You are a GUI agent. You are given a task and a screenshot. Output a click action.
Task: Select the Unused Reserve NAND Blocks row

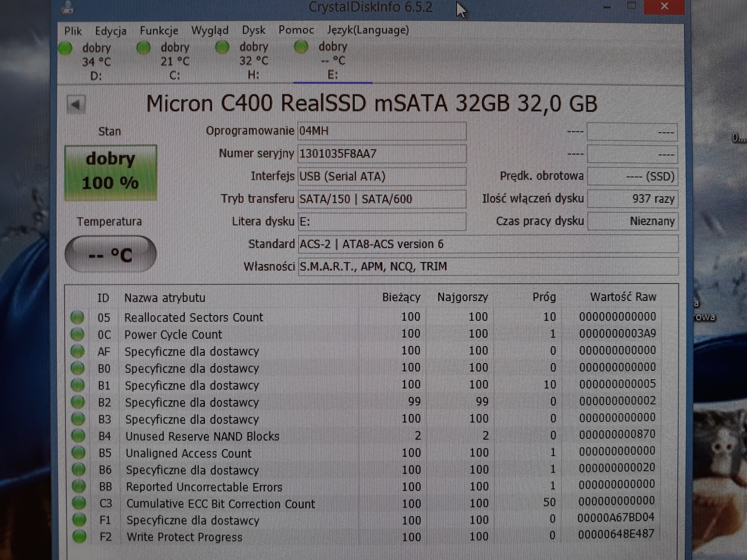coord(363,436)
